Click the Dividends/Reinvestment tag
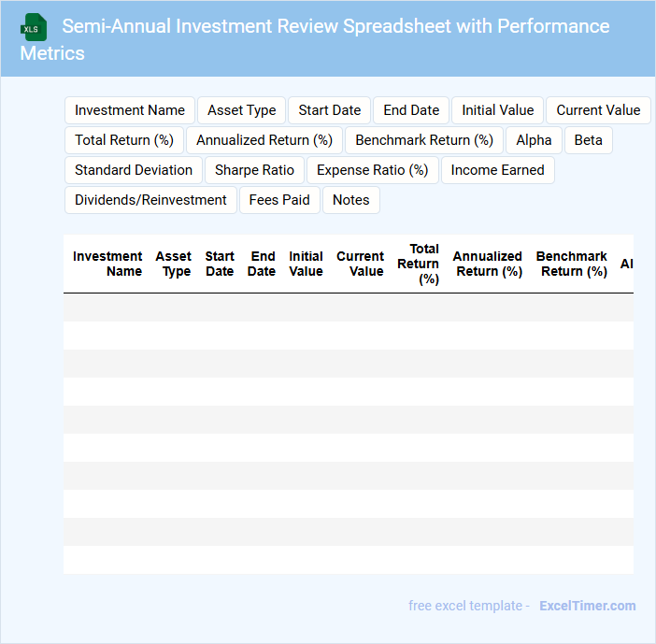Screen dimensions: 656x644 [150, 200]
